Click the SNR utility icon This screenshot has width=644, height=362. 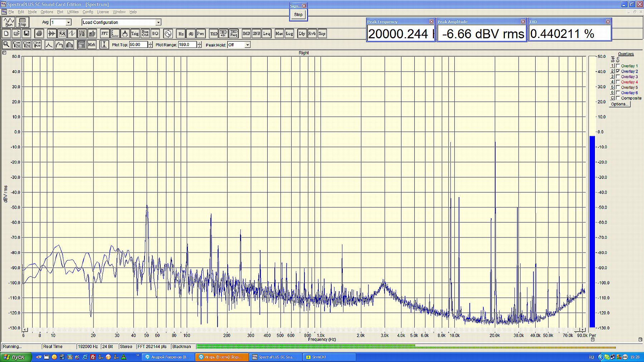(257, 34)
